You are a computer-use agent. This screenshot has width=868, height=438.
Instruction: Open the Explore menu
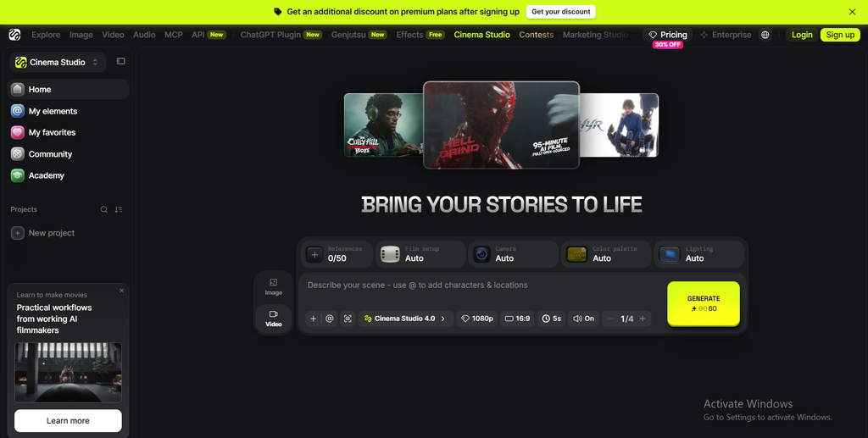point(46,35)
